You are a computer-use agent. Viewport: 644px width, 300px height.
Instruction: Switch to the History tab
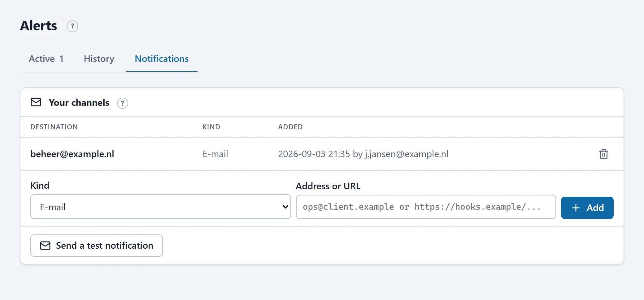99,59
